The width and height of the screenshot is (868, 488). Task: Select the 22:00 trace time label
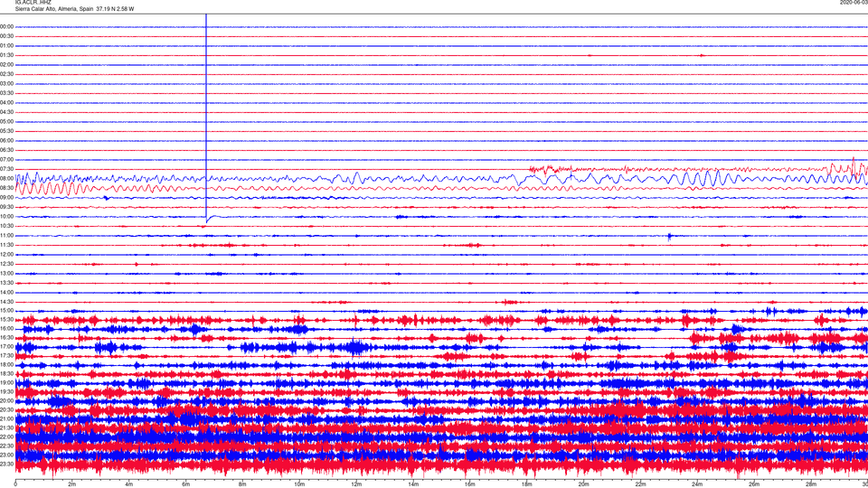click(x=6, y=436)
